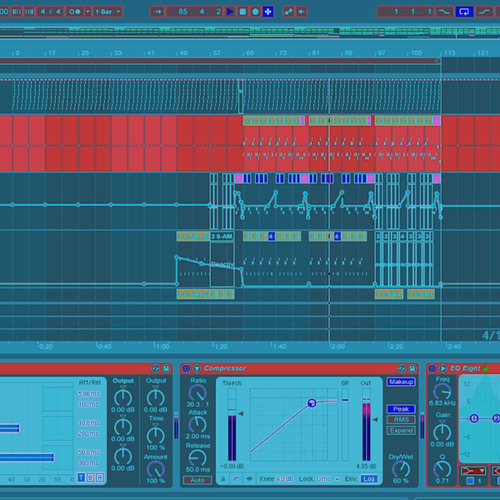500x500 pixels.
Task: Open the metronome settings dropdown arrow
Action: coord(88,12)
